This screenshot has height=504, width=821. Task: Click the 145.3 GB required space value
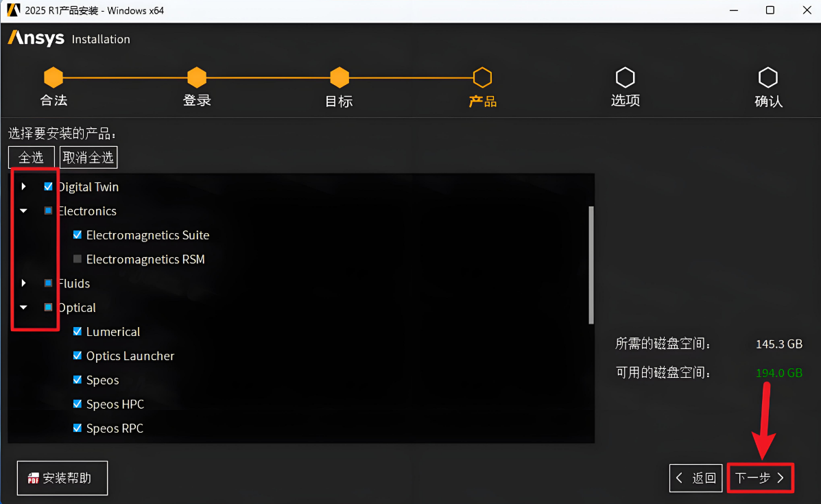tap(778, 344)
